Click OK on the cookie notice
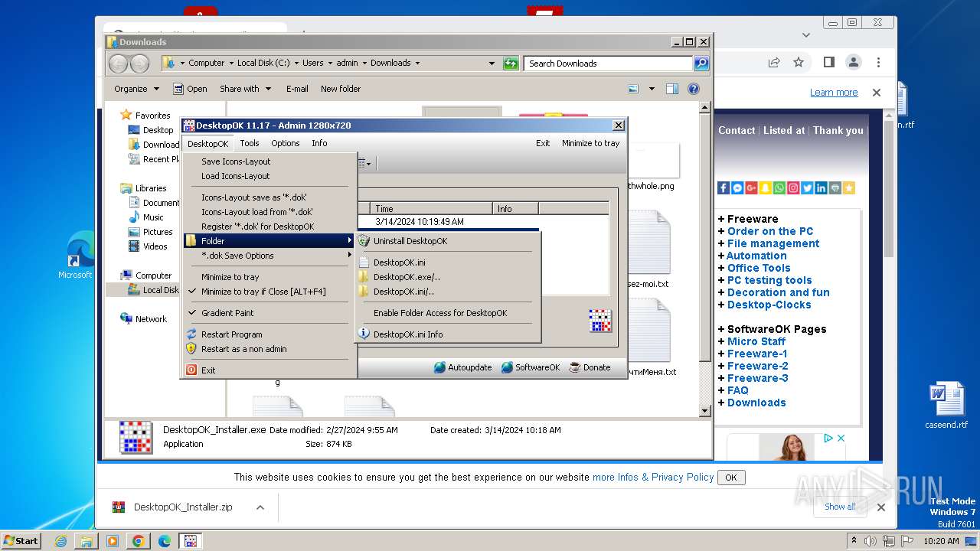The height and width of the screenshot is (551, 980). (x=730, y=478)
